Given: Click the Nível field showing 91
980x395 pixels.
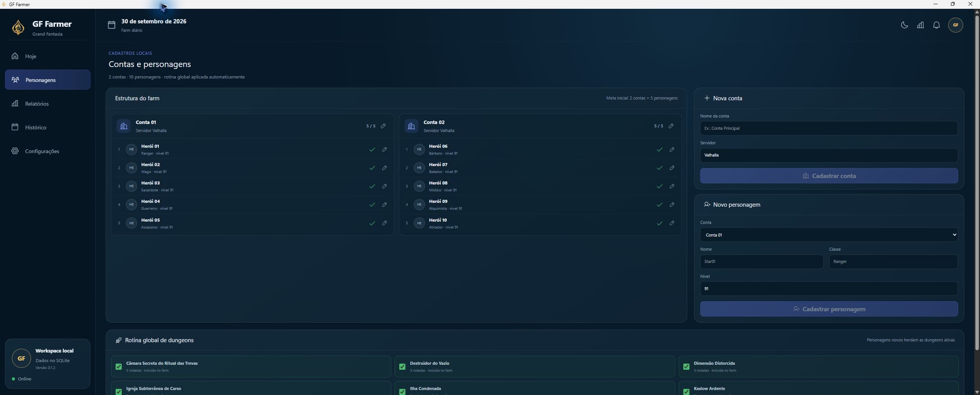Looking at the screenshot, I should (829, 289).
